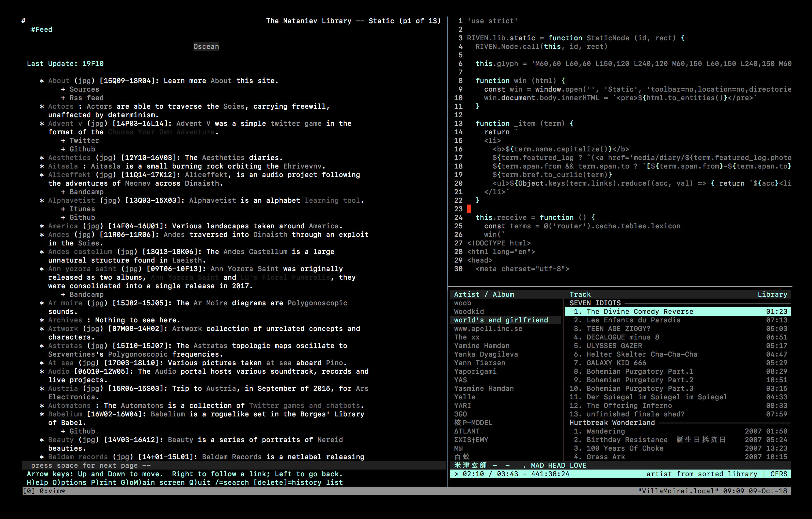Image resolution: width=812 pixels, height=519 pixels.
Task: Open the Andes castellum entry
Action: 80,252
